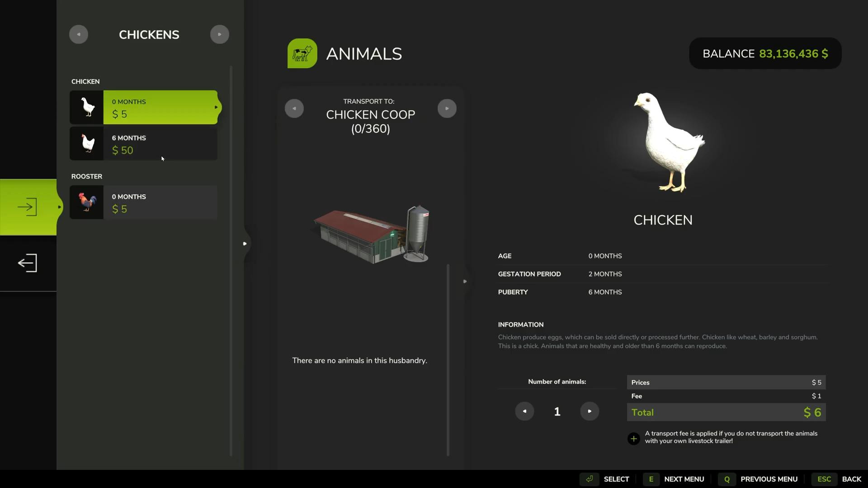Go to next animal category arrow
Image resolution: width=868 pixels, height=488 pixels.
tap(220, 34)
